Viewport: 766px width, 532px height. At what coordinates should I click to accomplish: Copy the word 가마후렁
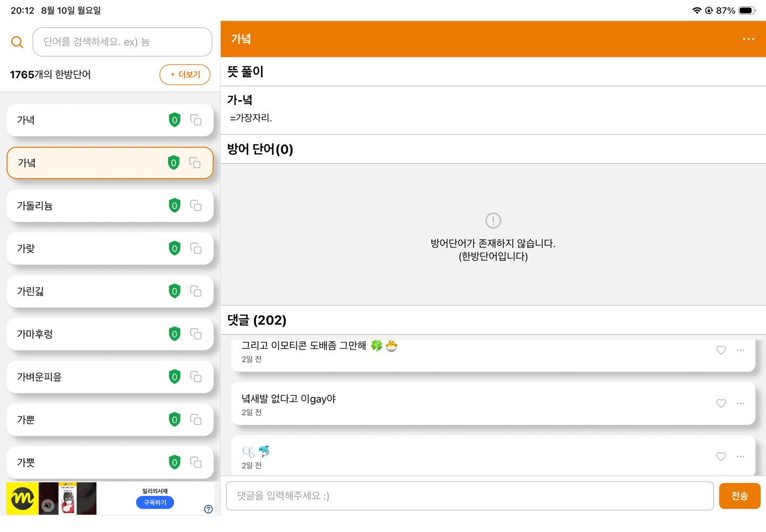(196, 334)
